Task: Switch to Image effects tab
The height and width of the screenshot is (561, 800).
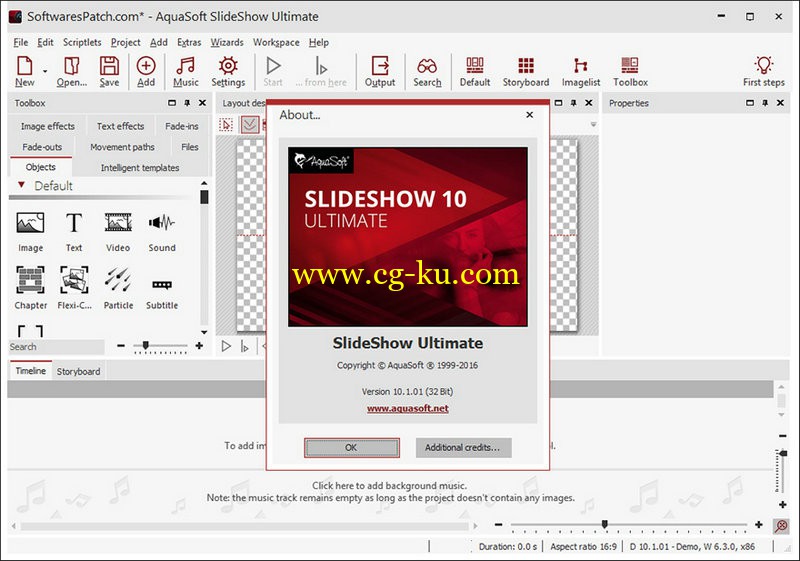Action: tap(47, 126)
